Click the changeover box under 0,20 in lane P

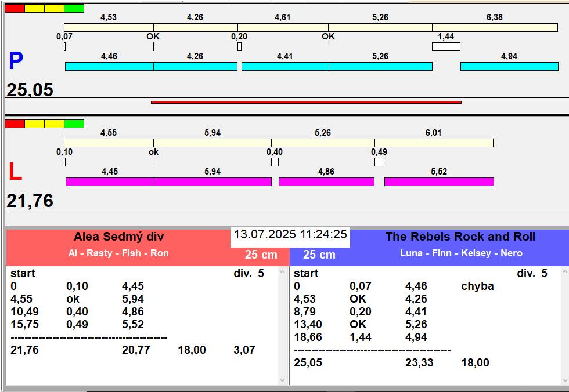(x=239, y=47)
